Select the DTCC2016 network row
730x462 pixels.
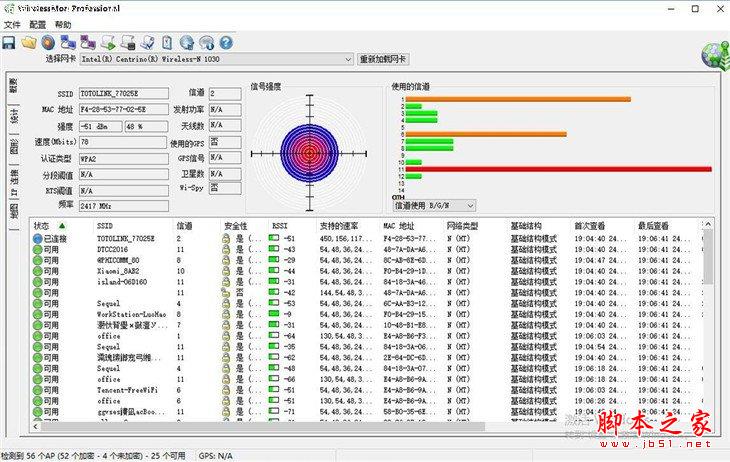click(x=365, y=250)
